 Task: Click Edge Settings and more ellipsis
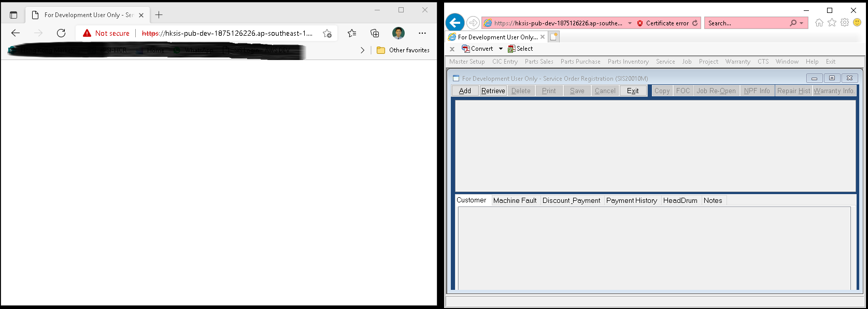click(x=422, y=33)
